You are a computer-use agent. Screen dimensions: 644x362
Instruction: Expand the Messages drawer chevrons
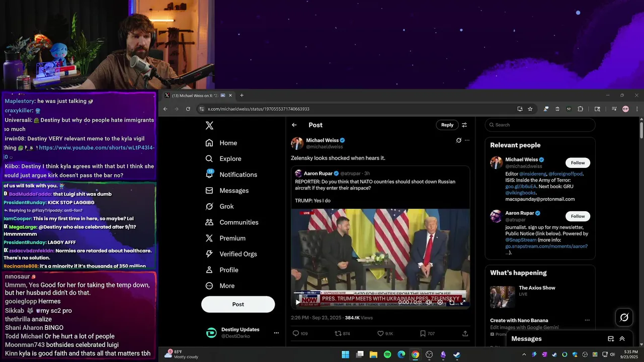[x=622, y=339]
